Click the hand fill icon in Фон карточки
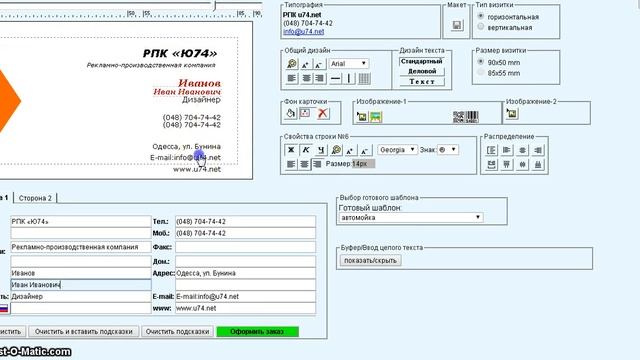 (x=290, y=113)
